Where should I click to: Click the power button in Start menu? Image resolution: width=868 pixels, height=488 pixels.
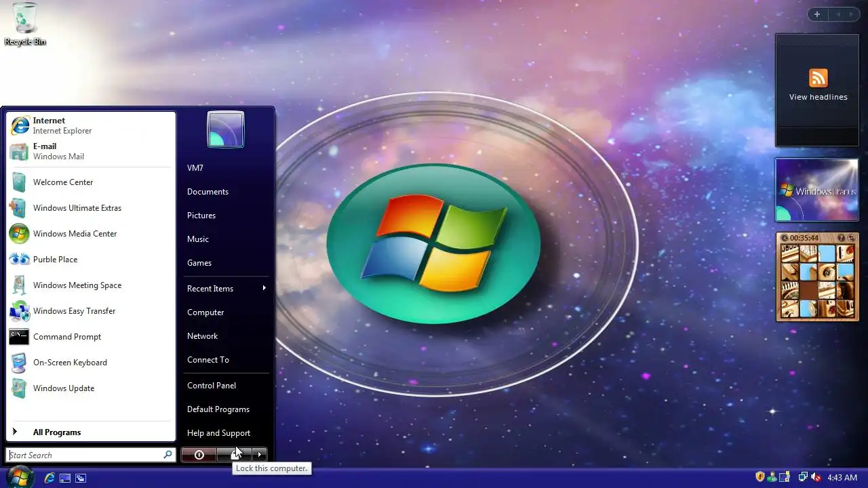[199, 455]
